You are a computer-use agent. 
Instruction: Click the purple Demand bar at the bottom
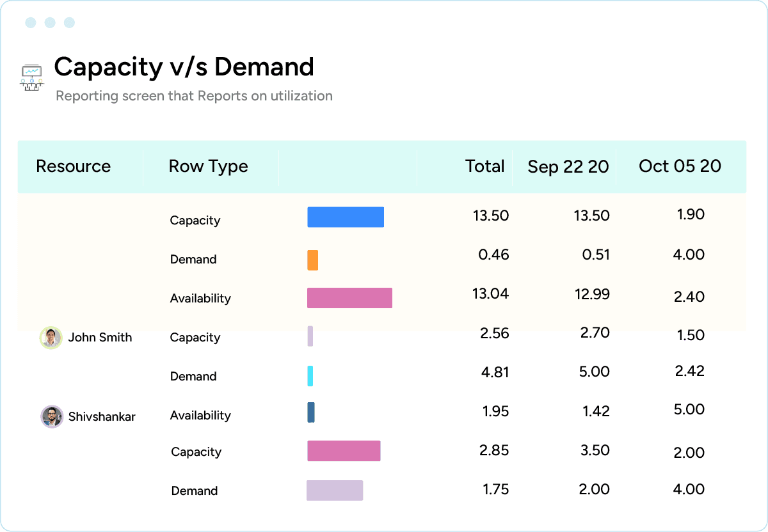(335, 490)
